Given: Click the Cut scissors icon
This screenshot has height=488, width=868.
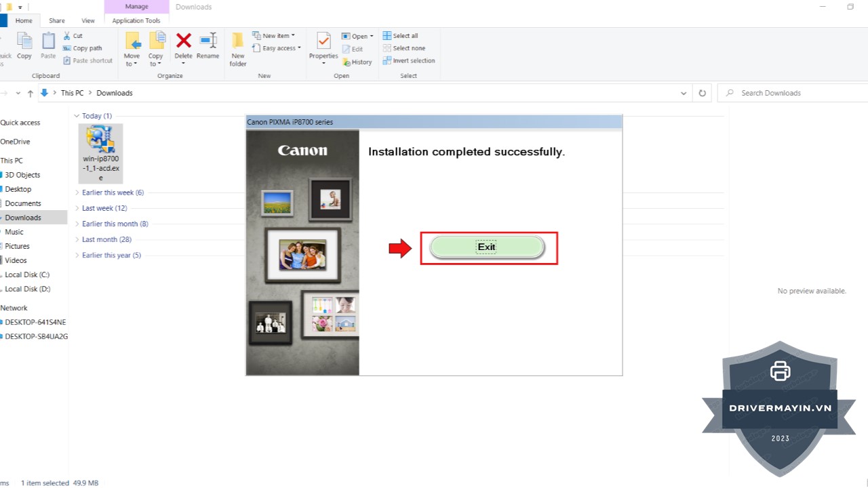Looking at the screenshot, I should coord(68,36).
